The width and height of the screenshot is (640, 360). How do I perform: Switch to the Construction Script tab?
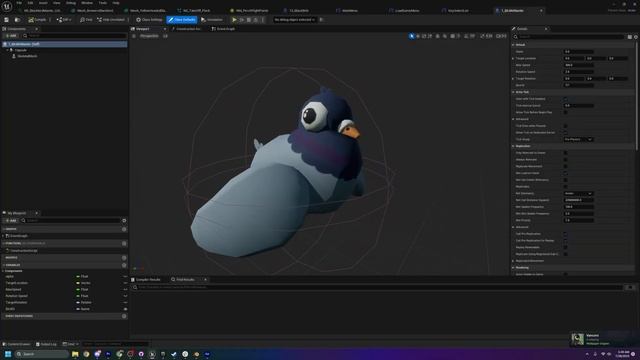point(187,29)
